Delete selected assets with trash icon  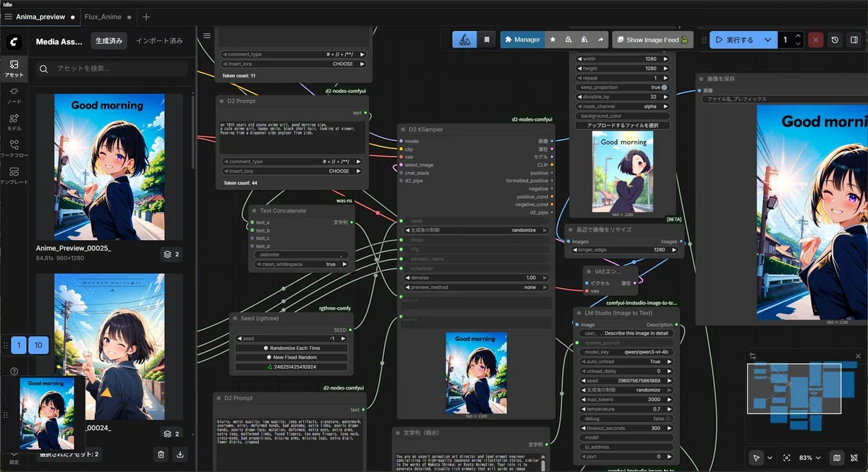(161, 454)
